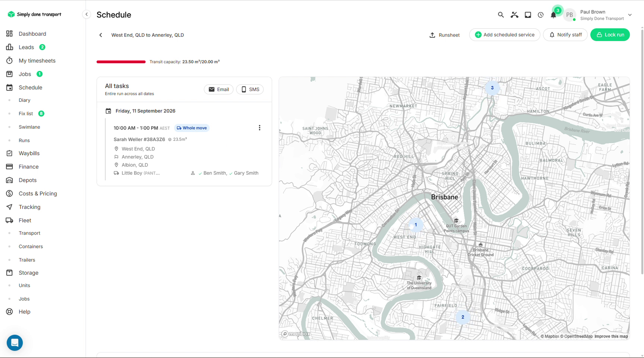Click the crossed tools icon in header
Screen dimensions: 644x358
pos(514,15)
